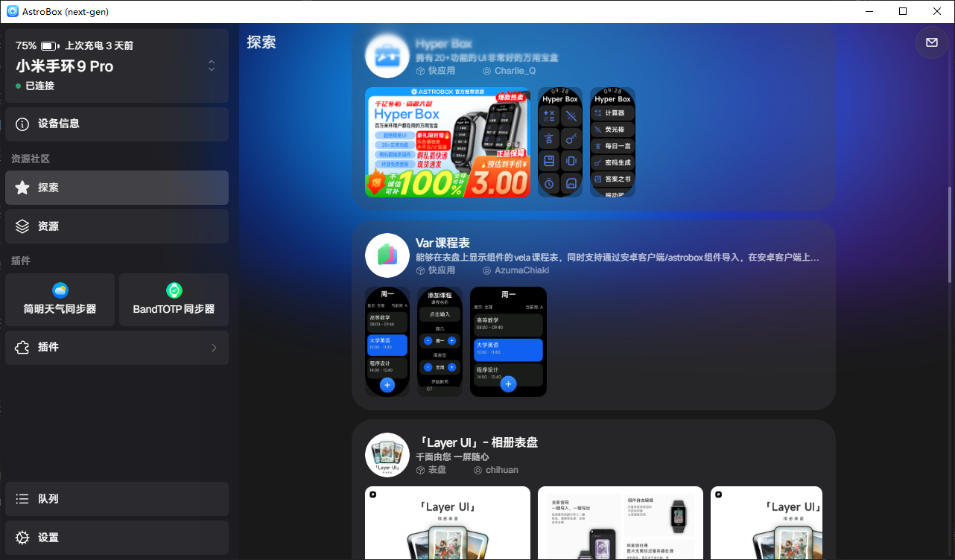Image resolution: width=955 pixels, height=560 pixels.
Task: Open the 资源 layers item
Action: point(117,226)
